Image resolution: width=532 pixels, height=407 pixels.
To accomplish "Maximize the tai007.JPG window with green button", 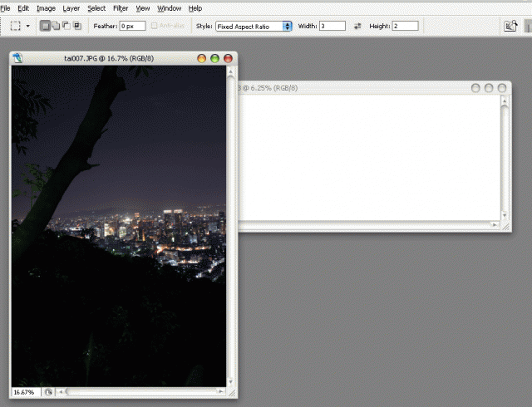I will coord(214,58).
